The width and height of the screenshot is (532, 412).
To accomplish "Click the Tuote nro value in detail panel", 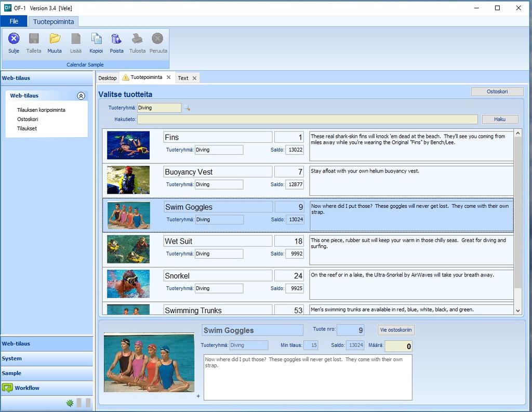I will tap(351, 330).
